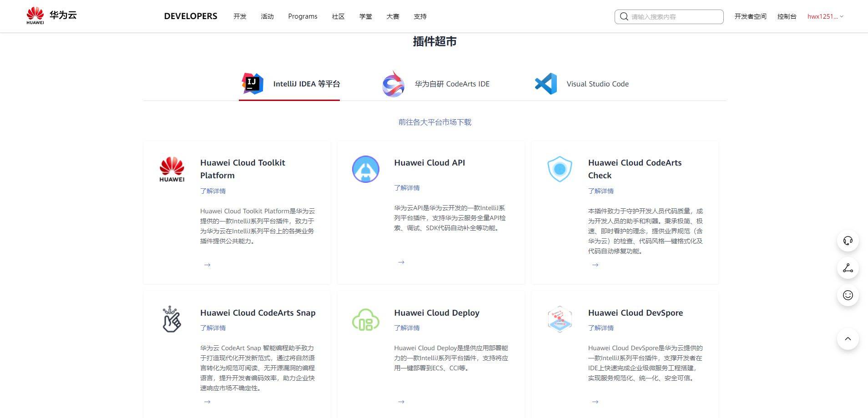Screen dimensions: 868x418
Task: Switch to 华为自研 CodeArts IDE tab
Action: pyautogui.click(x=436, y=84)
